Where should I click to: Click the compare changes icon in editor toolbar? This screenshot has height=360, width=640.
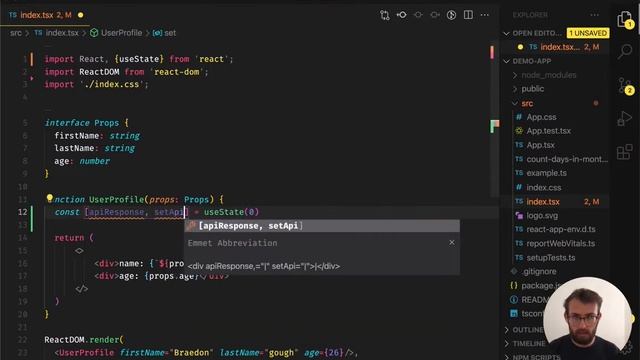pos(384,15)
